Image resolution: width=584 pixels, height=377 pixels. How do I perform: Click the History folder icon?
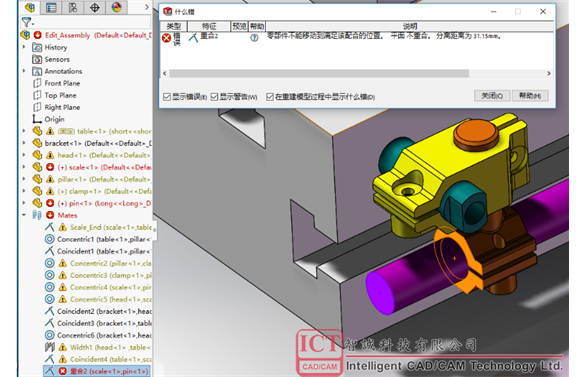click(37, 47)
